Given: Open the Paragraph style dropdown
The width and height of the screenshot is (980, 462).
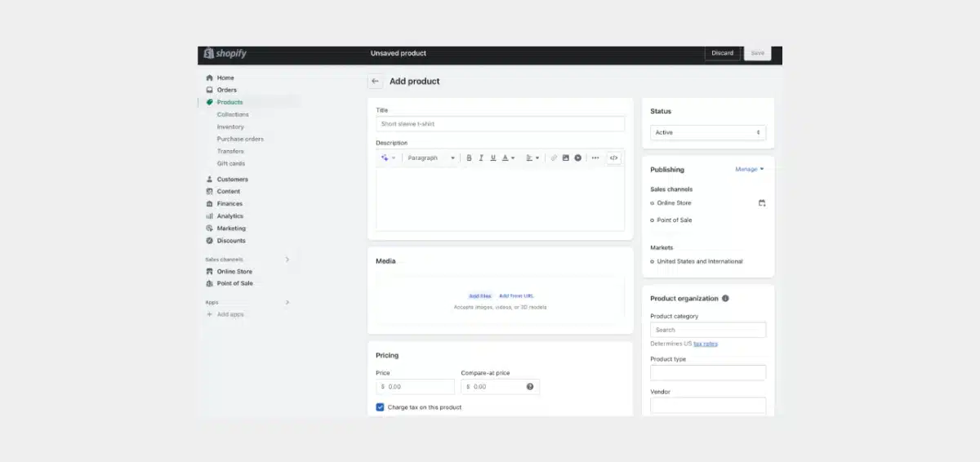Looking at the screenshot, I should 431,158.
